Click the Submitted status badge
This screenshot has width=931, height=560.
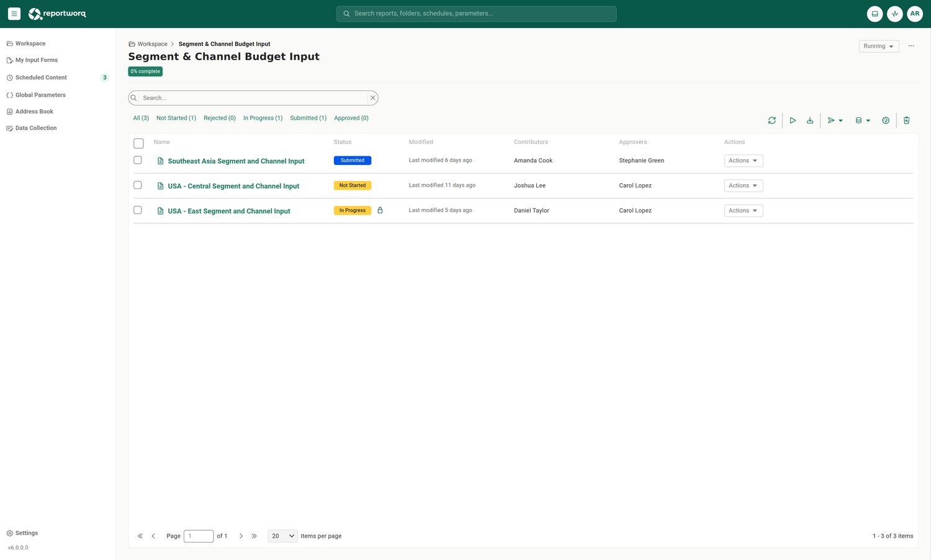click(x=353, y=161)
